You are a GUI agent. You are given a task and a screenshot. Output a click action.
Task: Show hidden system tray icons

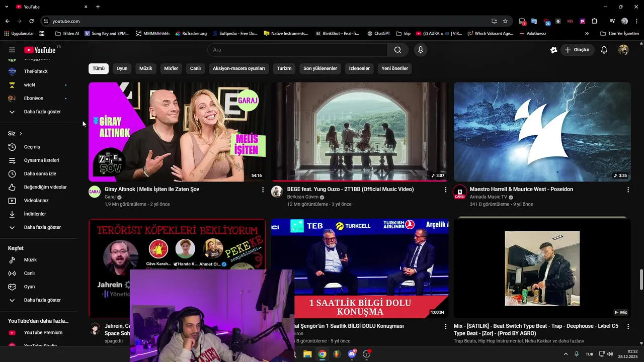click(566, 354)
